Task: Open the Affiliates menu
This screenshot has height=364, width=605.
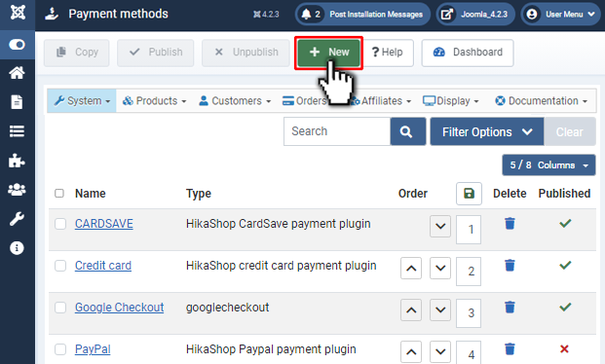Action: coord(382,101)
